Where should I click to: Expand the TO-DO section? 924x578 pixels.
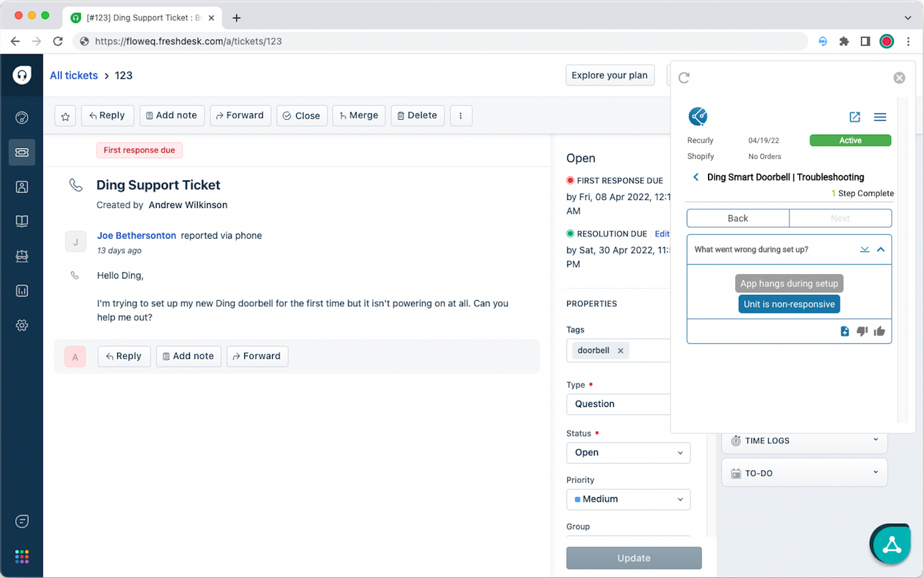pyautogui.click(x=804, y=473)
